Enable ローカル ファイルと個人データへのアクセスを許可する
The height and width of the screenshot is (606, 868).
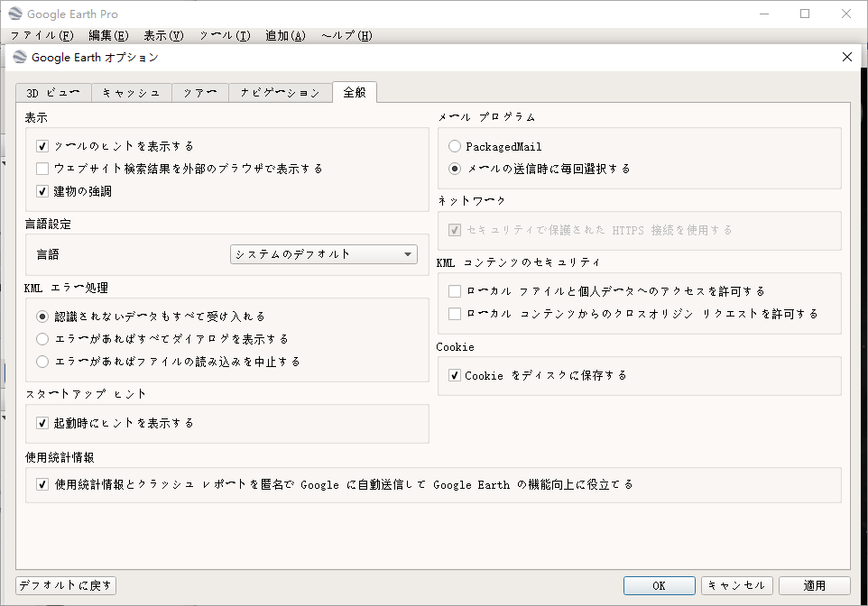[454, 291]
